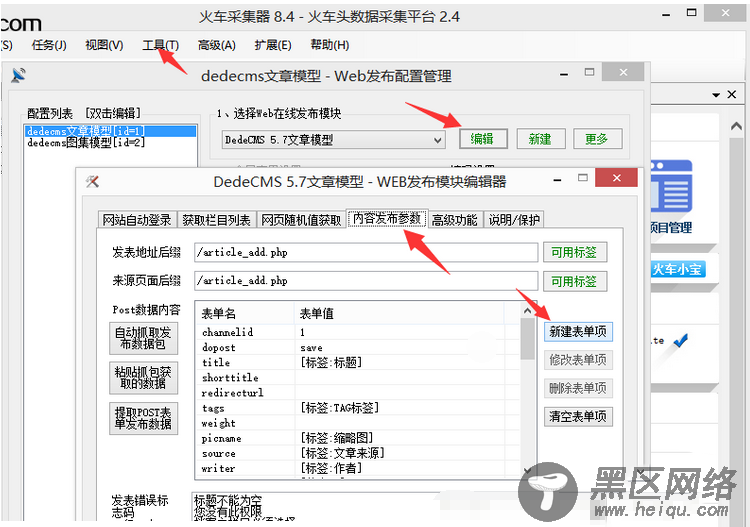Click 清空表单项 button

point(578,417)
